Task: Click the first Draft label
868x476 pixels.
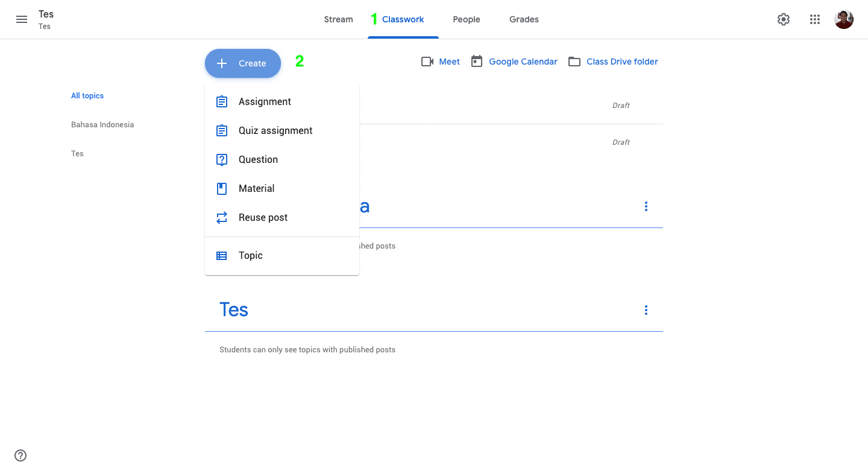Action: coord(621,106)
